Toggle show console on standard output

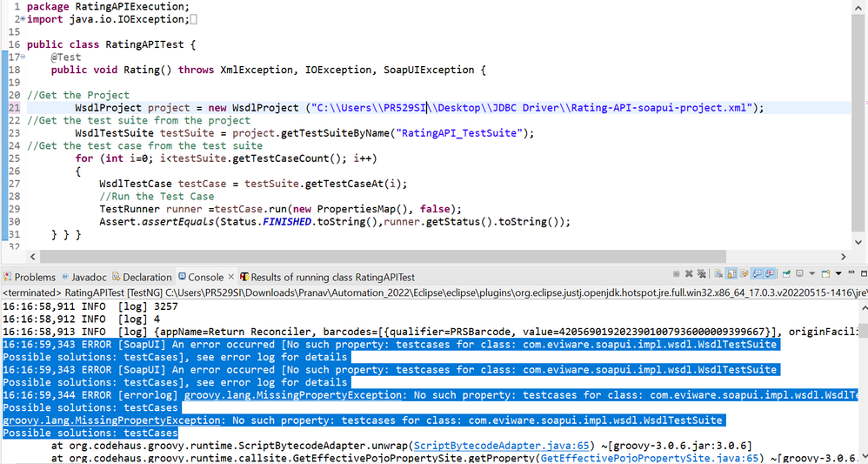[757, 274]
